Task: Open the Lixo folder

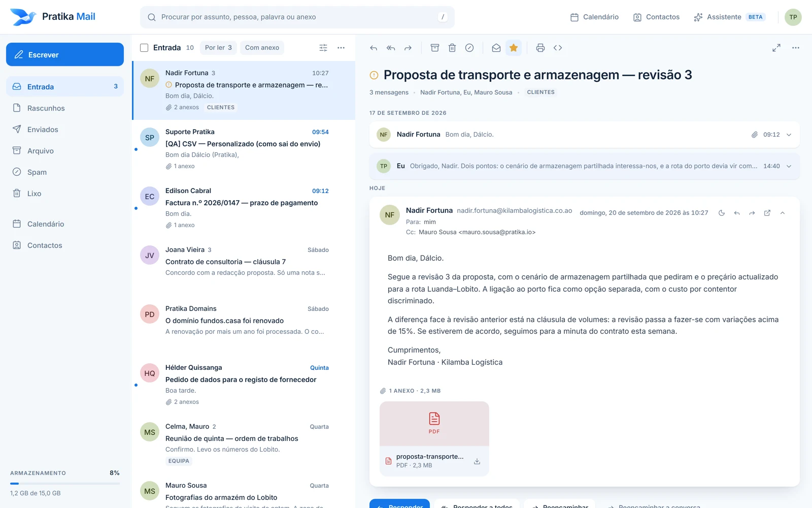Action: pyautogui.click(x=65, y=194)
